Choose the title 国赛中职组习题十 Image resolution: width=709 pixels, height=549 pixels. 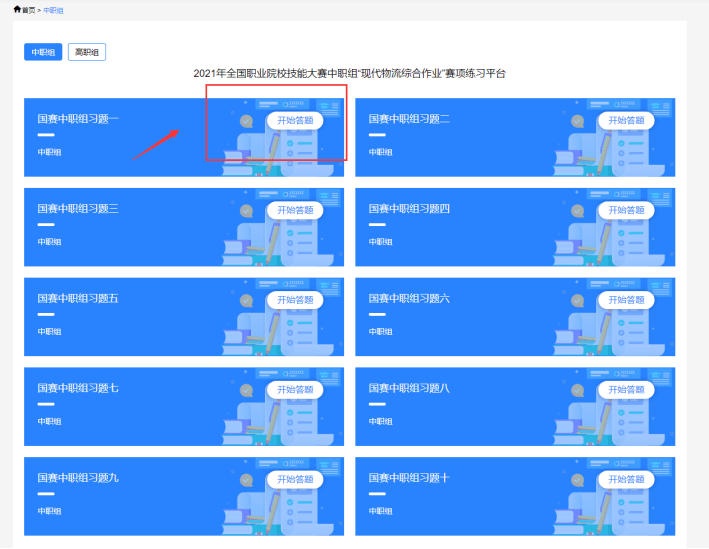pos(409,478)
